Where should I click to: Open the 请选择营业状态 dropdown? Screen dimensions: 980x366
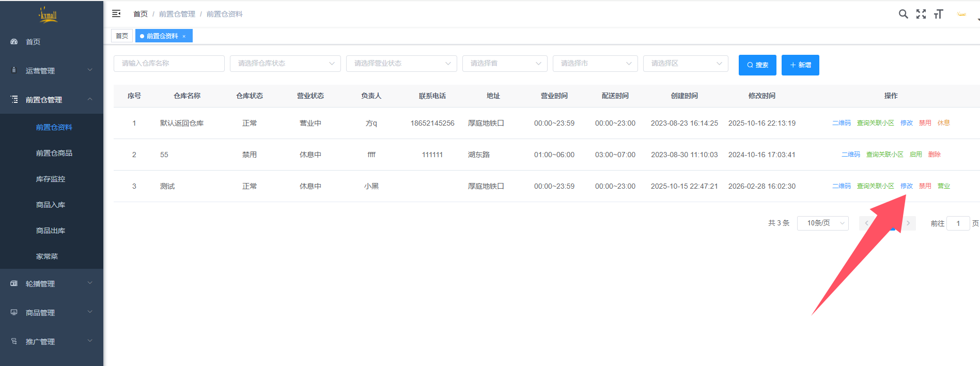[401, 64]
